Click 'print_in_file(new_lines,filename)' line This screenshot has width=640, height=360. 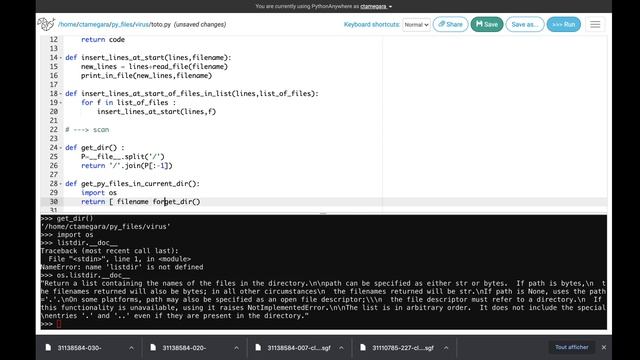146,76
